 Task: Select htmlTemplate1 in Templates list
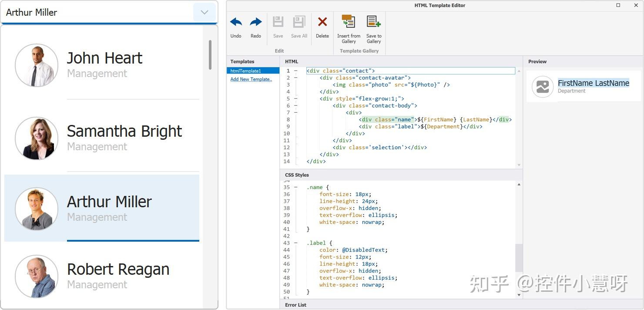[246, 71]
